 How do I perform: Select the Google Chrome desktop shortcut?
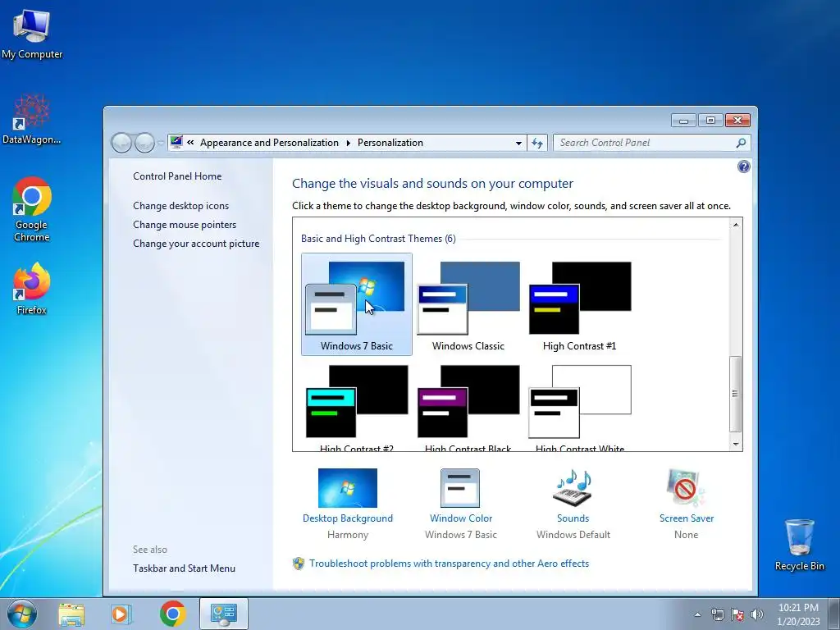[32, 209]
